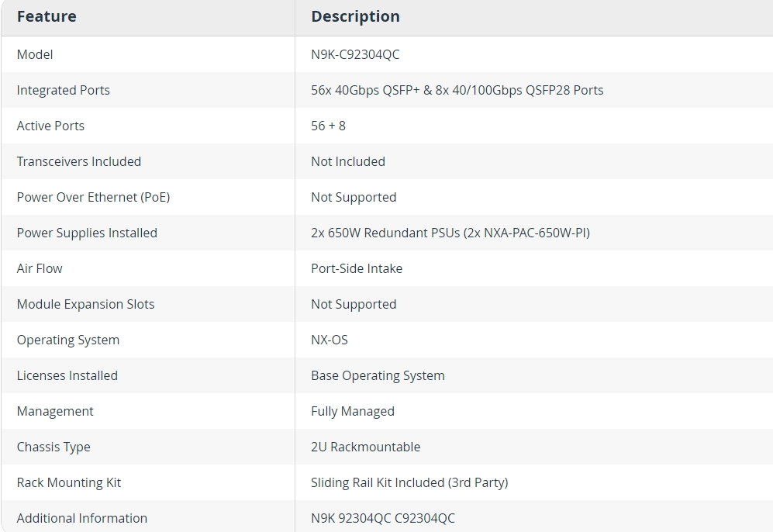The width and height of the screenshot is (773, 532).
Task: Click the Fully Managed value
Action: [x=353, y=411]
